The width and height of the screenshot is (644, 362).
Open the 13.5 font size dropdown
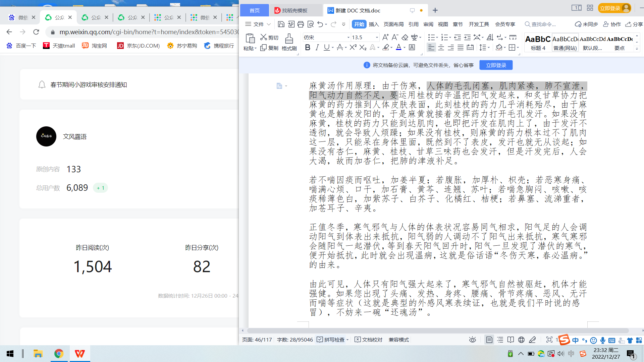(377, 37)
